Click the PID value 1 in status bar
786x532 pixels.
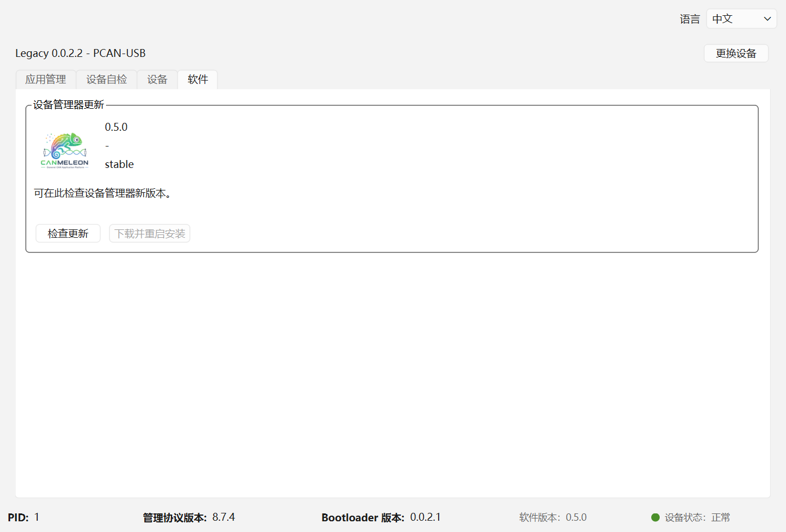pos(37,517)
